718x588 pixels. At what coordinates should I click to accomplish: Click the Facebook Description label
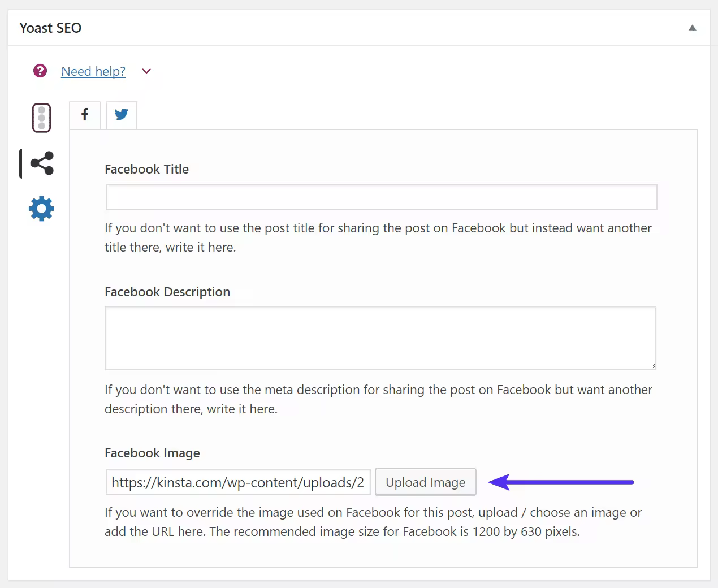[167, 292]
